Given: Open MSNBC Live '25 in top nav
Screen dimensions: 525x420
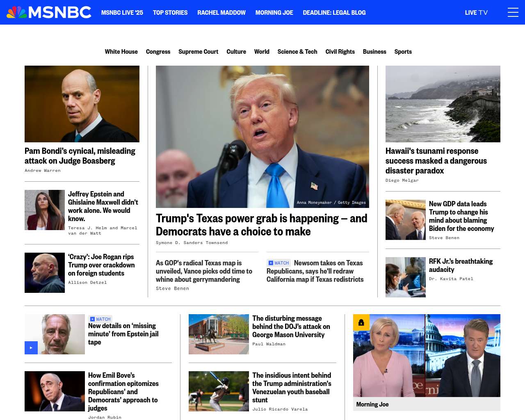Looking at the screenshot, I should point(122,13).
